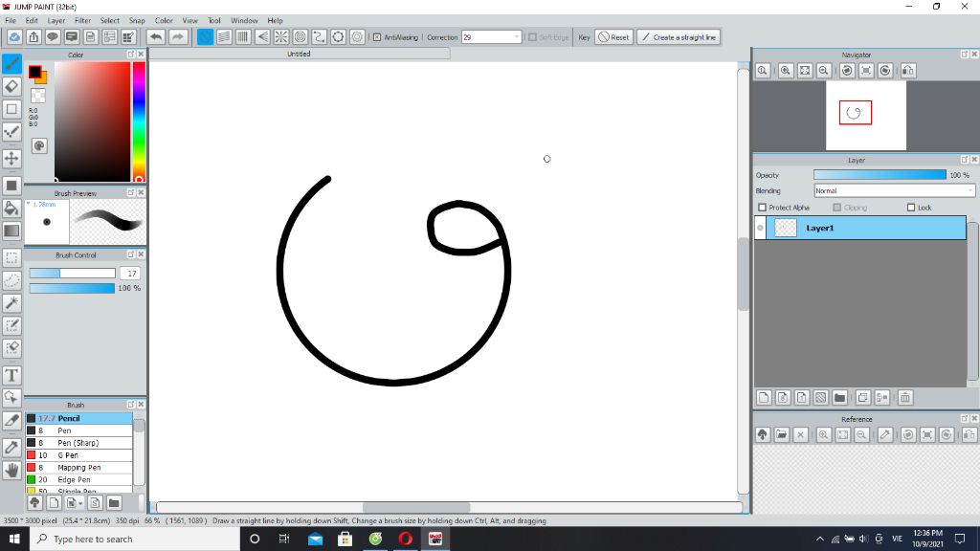Viewport: 980px width, 551px height.
Task: Adjust the layer Opacity slider
Action: click(x=880, y=175)
